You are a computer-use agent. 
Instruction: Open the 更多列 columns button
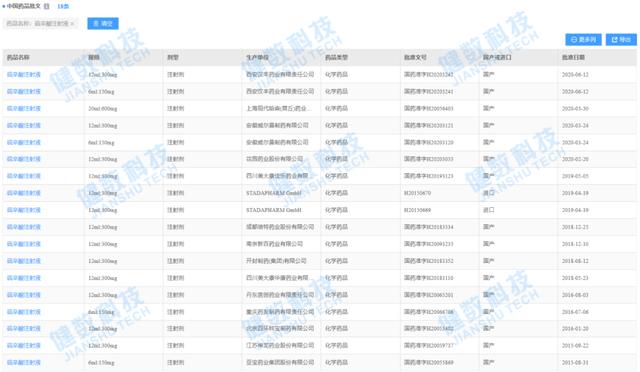[x=583, y=40]
